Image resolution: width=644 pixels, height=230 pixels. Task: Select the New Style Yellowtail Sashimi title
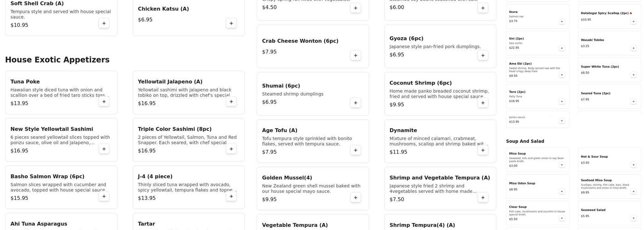tap(52, 129)
